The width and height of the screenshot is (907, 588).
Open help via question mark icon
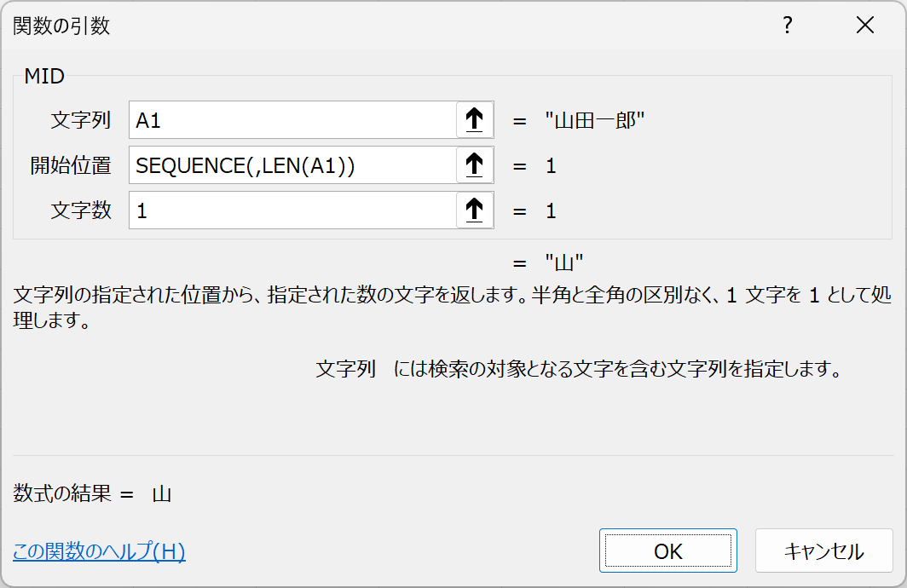click(788, 26)
